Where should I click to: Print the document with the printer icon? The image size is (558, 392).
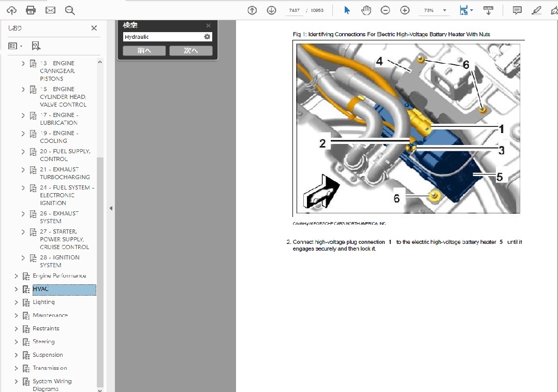[x=31, y=10]
